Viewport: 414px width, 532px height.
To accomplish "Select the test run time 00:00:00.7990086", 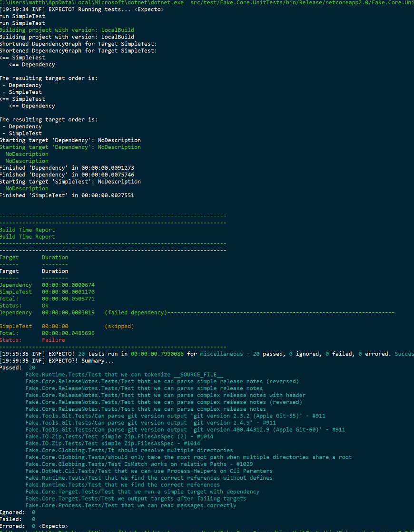I will 157,354.
